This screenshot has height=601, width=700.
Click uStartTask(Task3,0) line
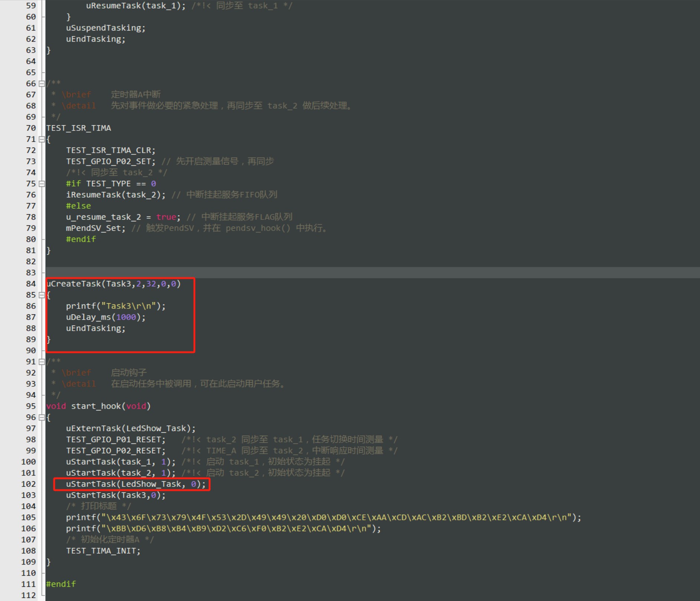(x=116, y=495)
